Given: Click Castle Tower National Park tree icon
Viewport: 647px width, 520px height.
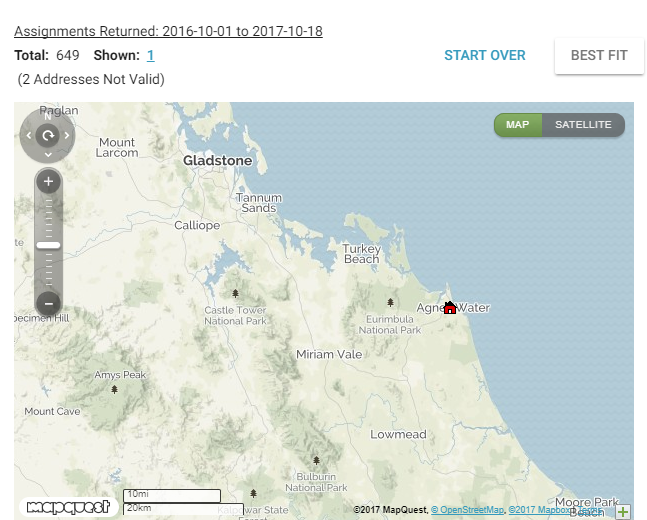Looking at the screenshot, I should (235, 293).
